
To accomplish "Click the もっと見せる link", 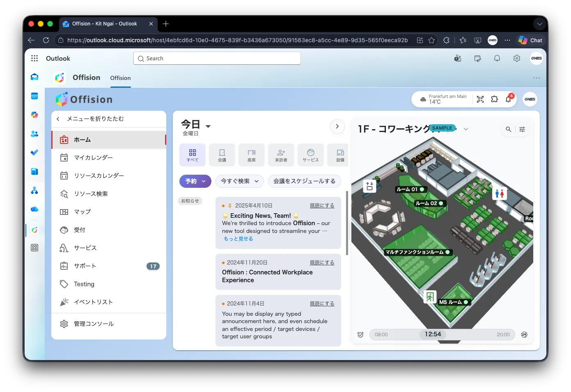I will click(x=238, y=239).
